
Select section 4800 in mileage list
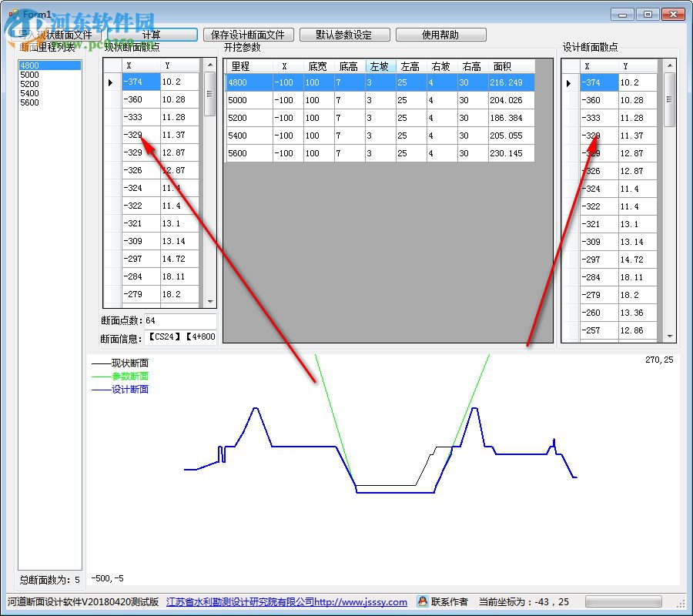49,65
